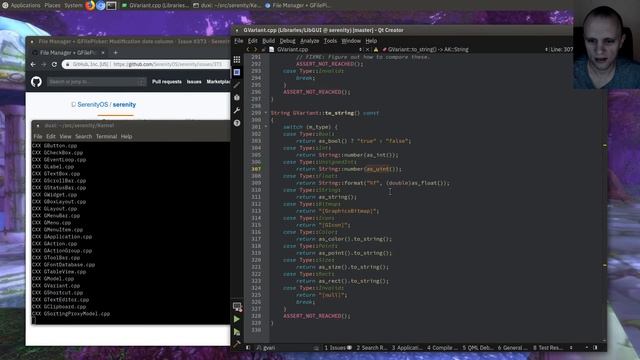This screenshot has height=360, width=640.
Task: Launch Chromium from the top panel
Action: (x=100, y=5)
